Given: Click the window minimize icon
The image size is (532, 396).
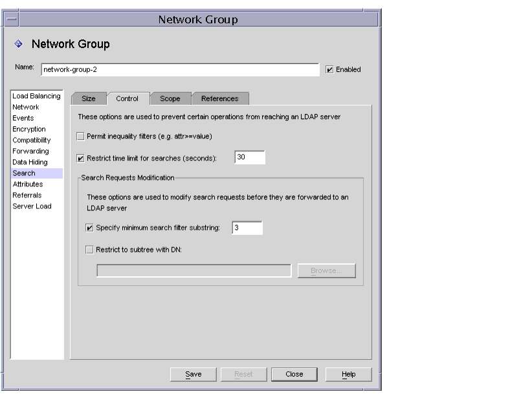Looking at the screenshot, I should [x=11, y=19].
